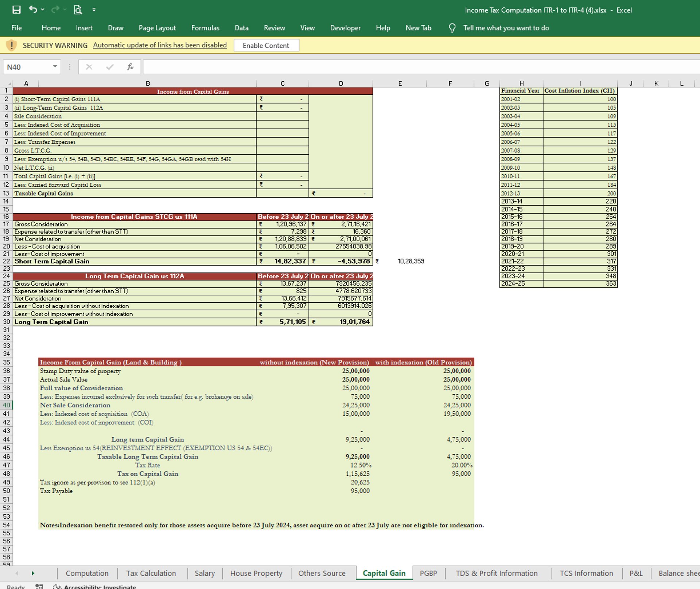
Task: Switch to the Tax Calculation sheet
Action: tap(151, 573)
